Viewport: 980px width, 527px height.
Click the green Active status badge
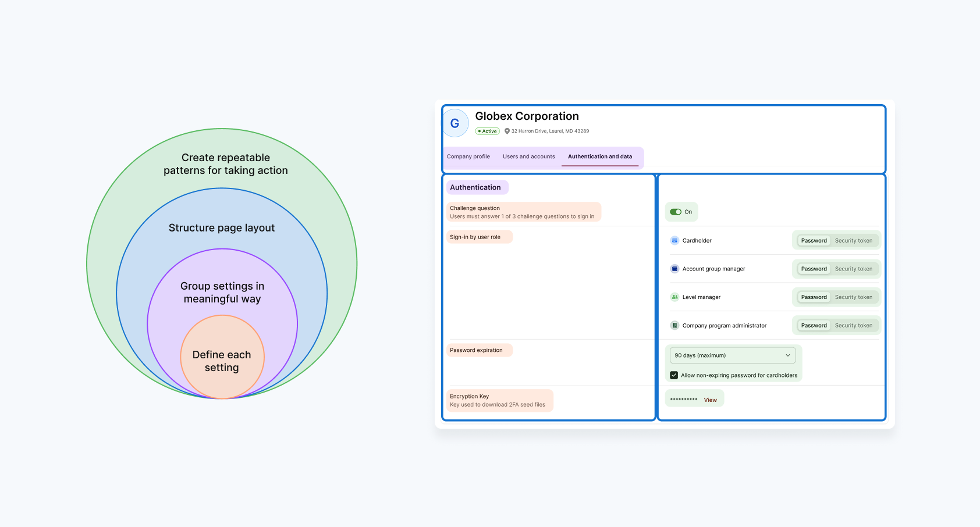488,131
